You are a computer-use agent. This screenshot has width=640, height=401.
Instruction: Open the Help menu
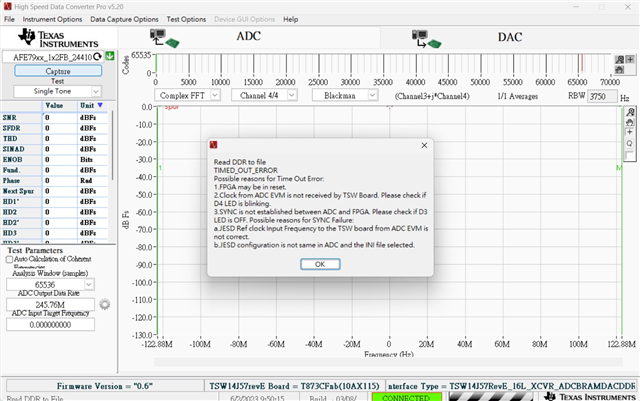tap(291, 19)
